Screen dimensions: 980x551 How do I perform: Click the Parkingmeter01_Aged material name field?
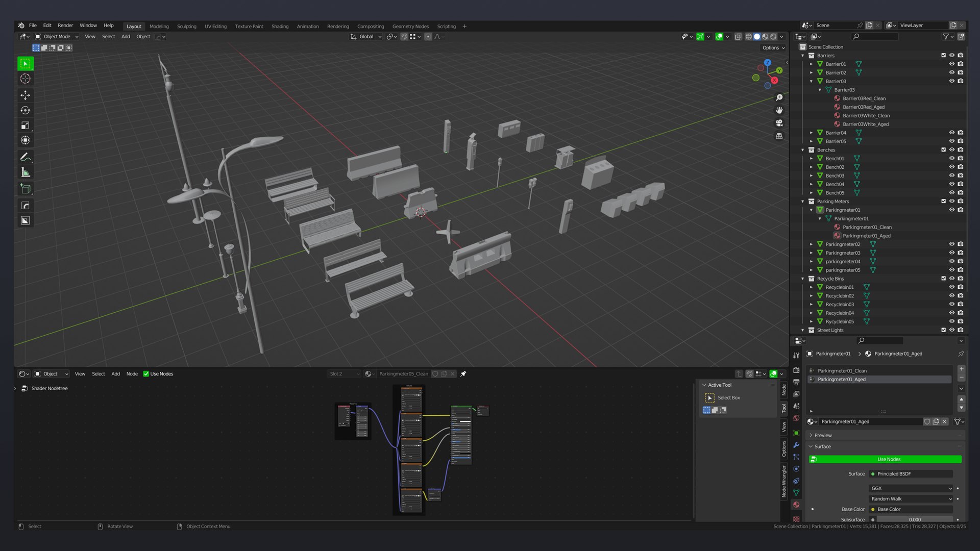coord(871,421)
